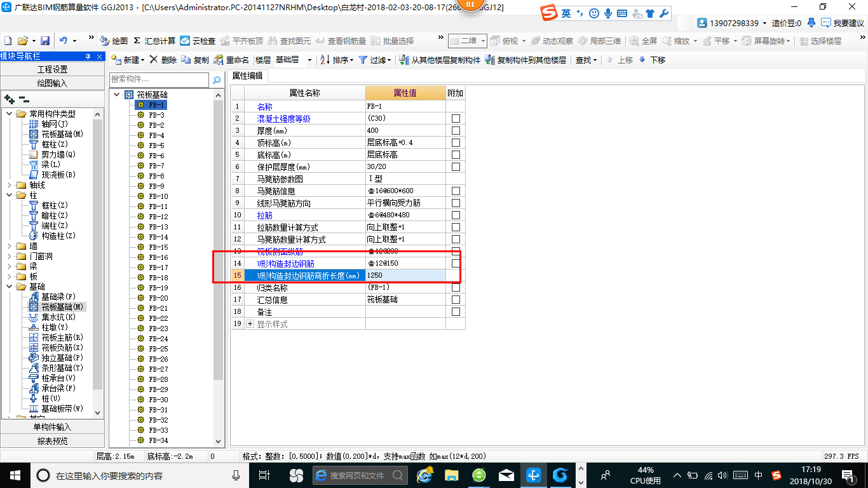Click the Sogou input method S icon
This screenshot has height=488, width=868.
click(x=549, y=13)
